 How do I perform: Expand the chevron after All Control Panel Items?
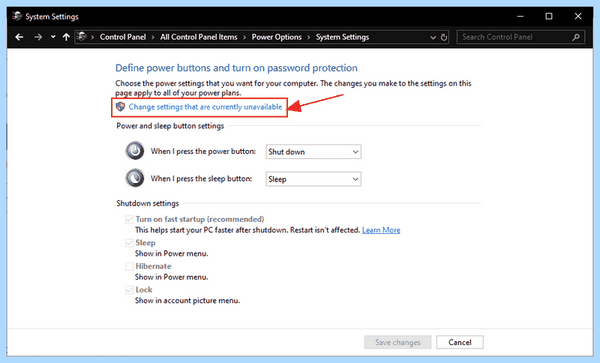tap(244, 37)
